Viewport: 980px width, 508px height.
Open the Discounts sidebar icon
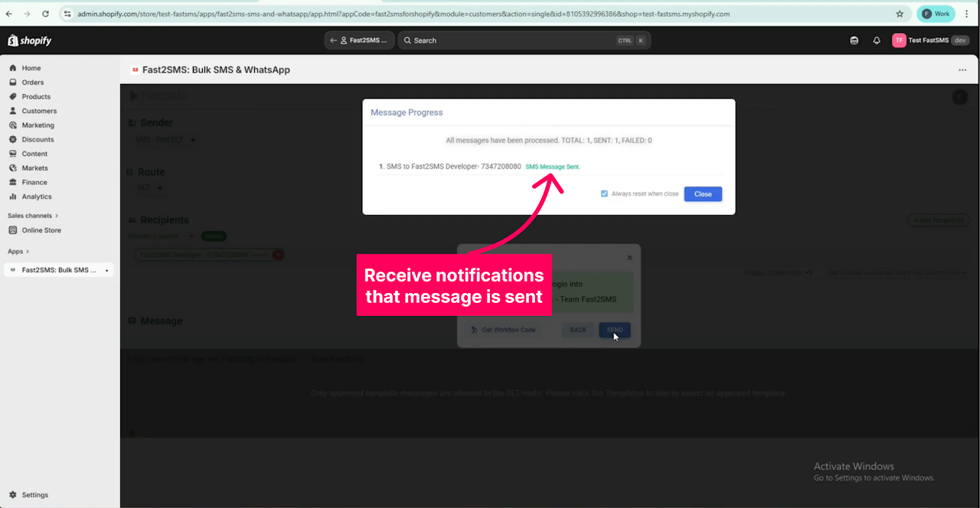pyautogui.click(x=13, y=140)
